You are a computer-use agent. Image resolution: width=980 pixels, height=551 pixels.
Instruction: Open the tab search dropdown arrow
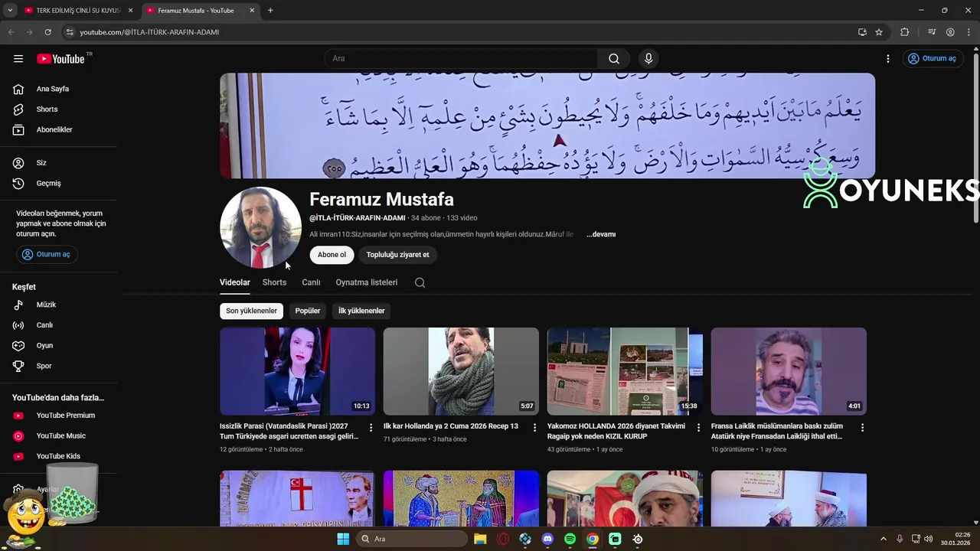point(10,11)
